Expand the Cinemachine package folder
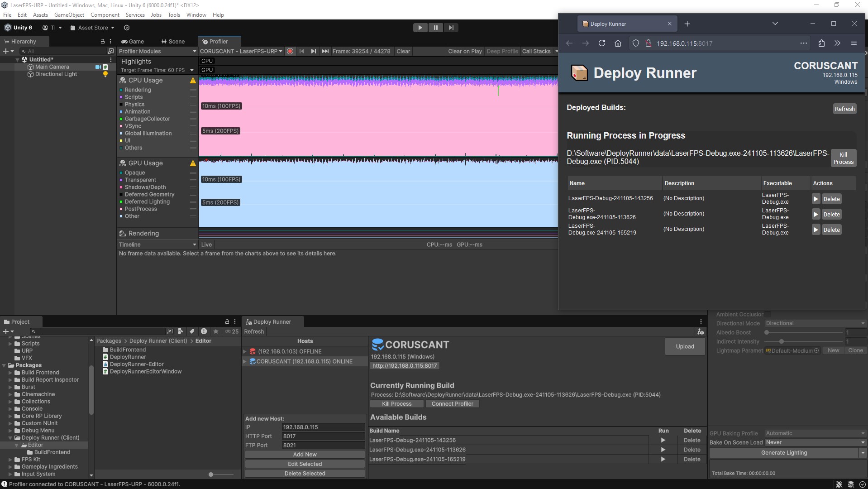 point(10,394)
